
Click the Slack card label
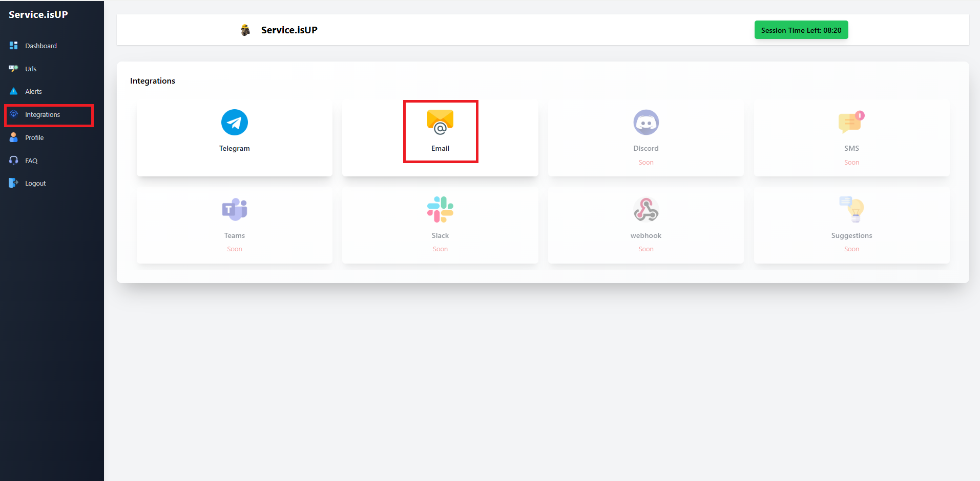(x=440, y=235)
